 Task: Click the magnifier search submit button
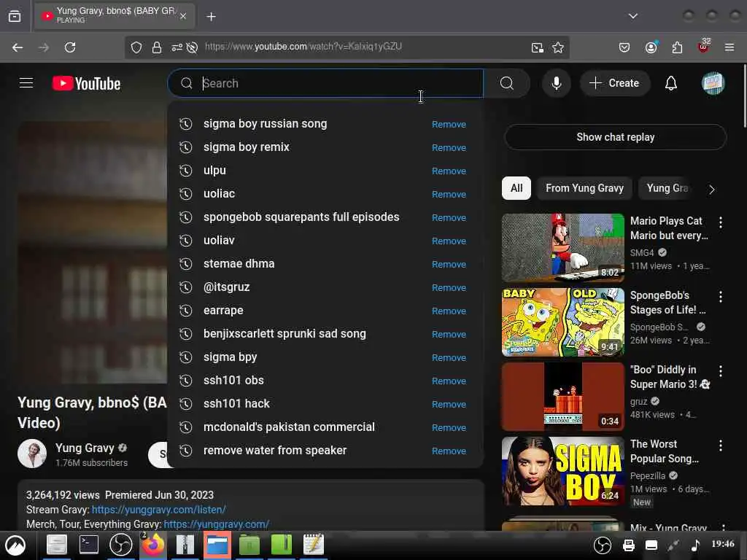507,83
